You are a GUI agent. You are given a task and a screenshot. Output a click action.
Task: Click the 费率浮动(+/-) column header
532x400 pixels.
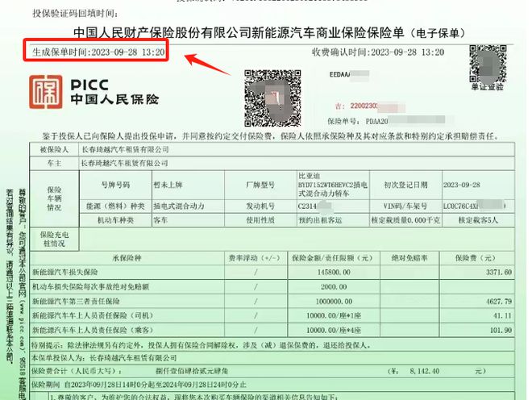tap(256, 258)
